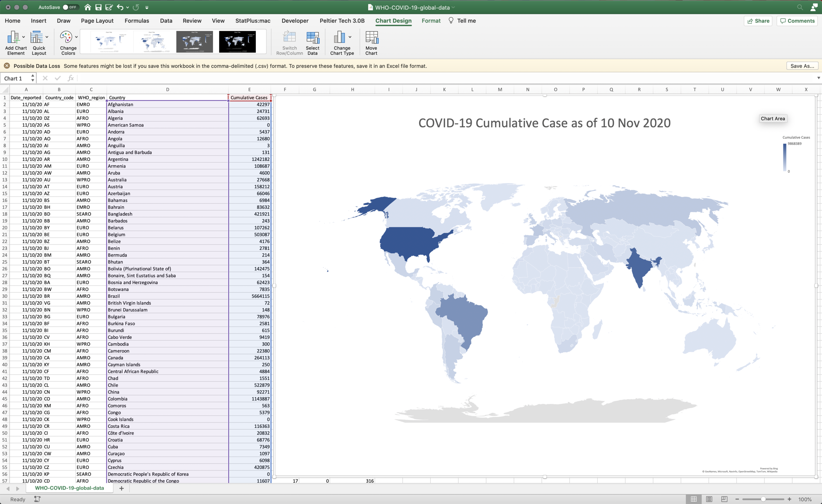The width and height of the screenshot is (822, 504).
Task: Click the Add Chart Element icon
Action: click(13, 37)
